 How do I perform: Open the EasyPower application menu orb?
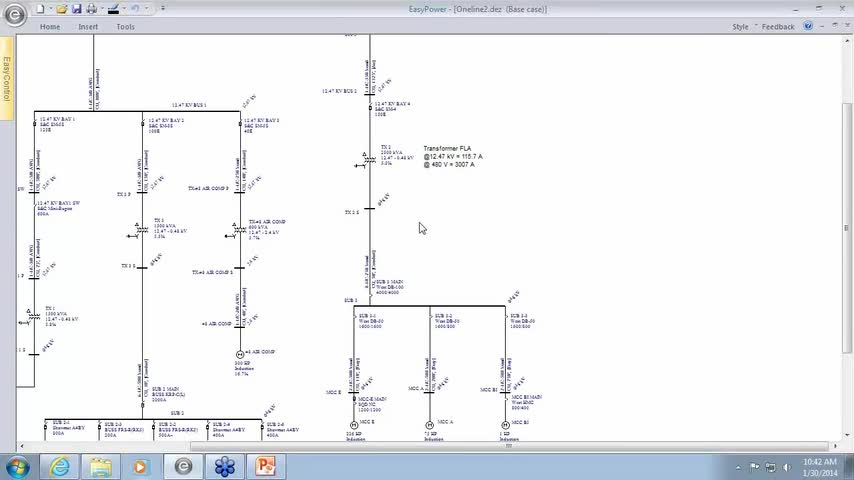[15, 15]
